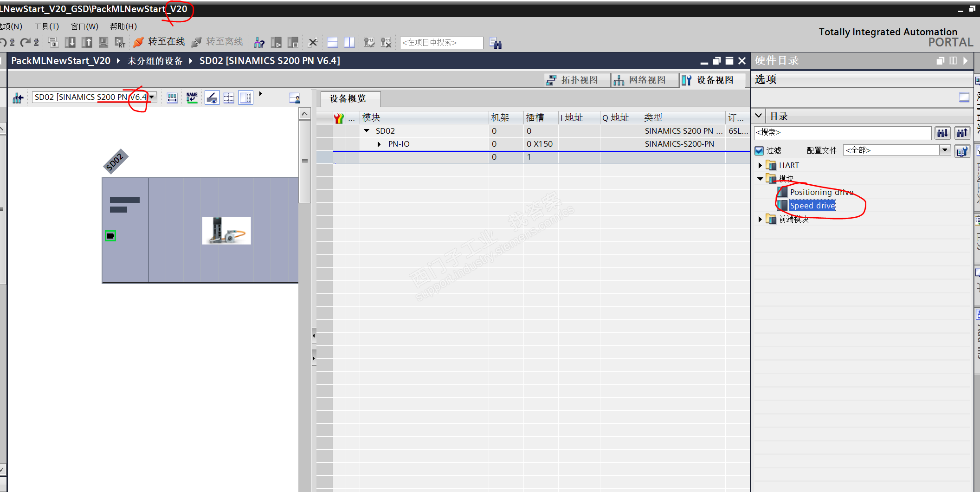
Task: Click the catalog profile settings wrench icon
Action: [962, 151]
